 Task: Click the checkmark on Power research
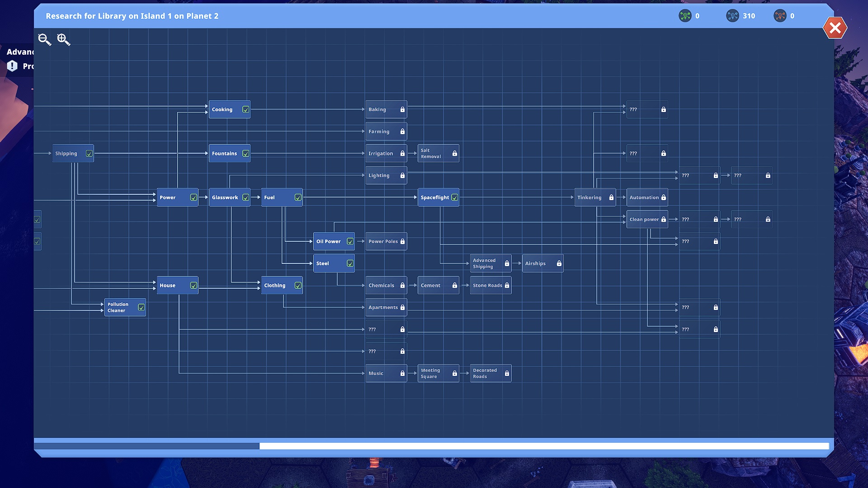[x=193, y=197]
